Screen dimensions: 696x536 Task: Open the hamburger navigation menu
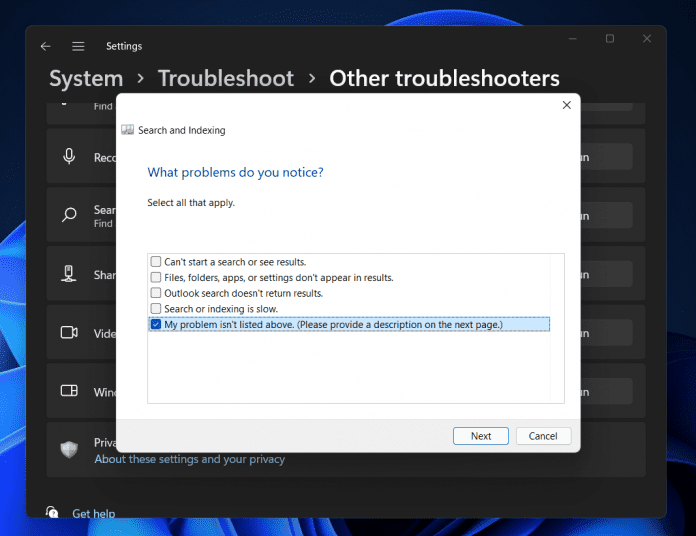[x=78, y=46]
